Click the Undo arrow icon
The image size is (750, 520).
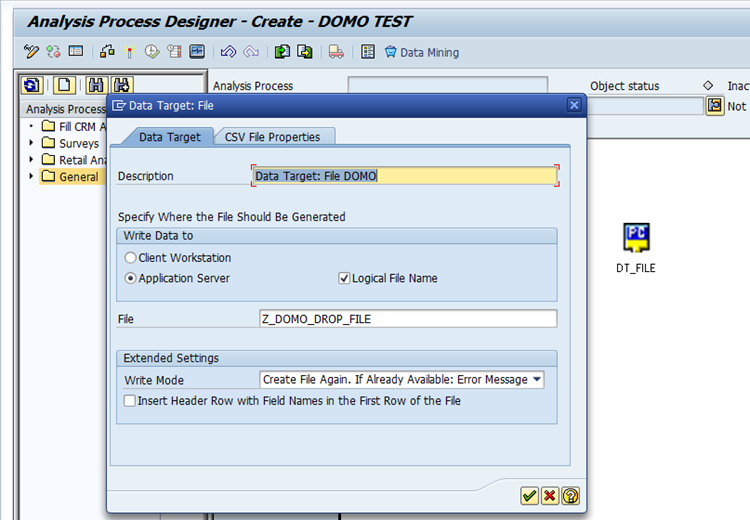tap(228, 51)
